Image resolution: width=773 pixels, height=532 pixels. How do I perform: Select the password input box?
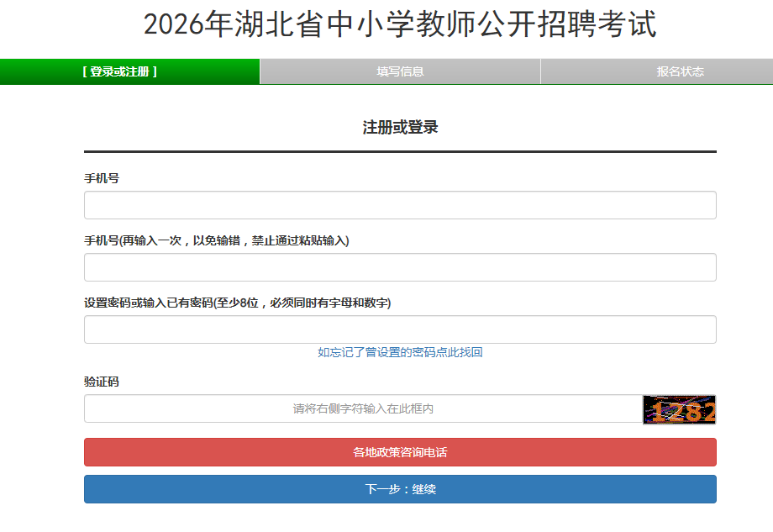(400, 329)
